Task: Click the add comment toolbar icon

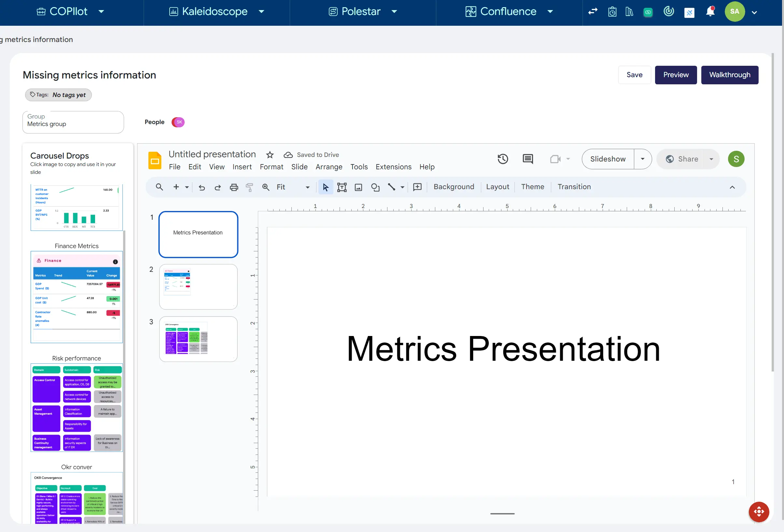Action: pyautogui.click(x=417, y=187)
